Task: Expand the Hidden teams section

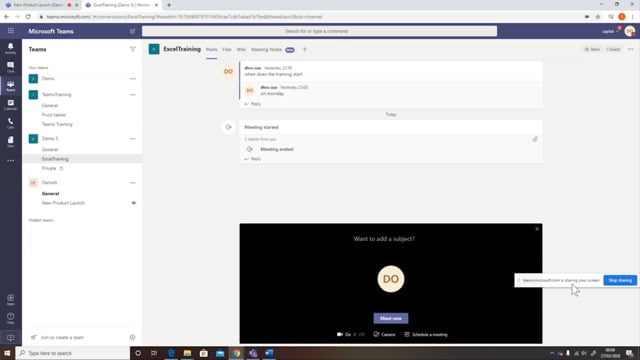Action: point(41,220)
